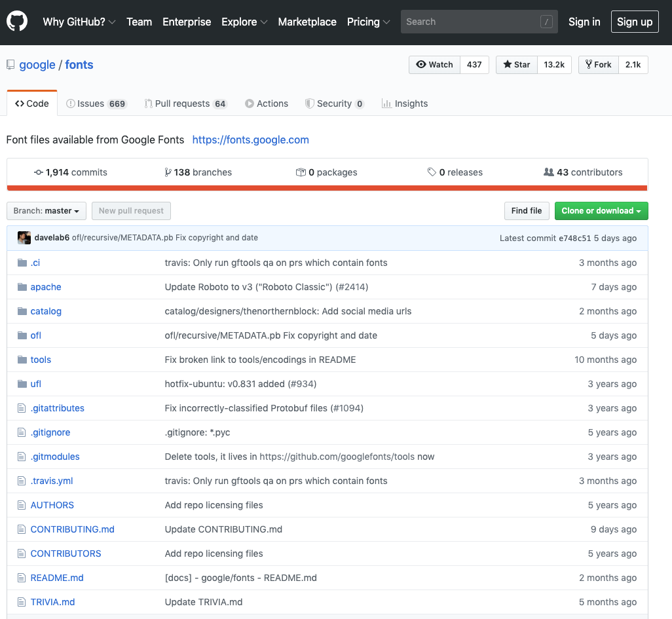View the 2.1k forks count
The image size is (672, 619).
pyautogui.click(x=633, y=65)
